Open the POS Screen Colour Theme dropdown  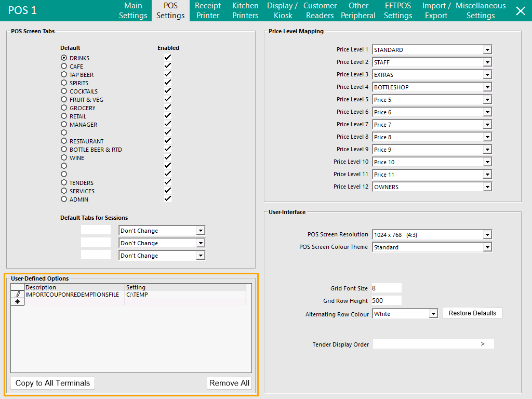(487, 247)
